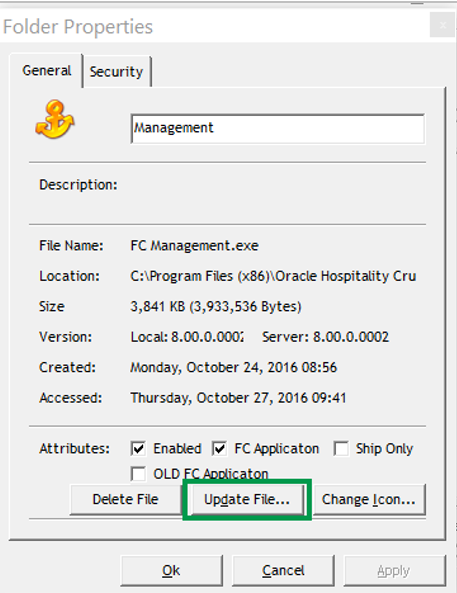Click the Created date Monday, October 24

pyautogui.click(x=233, y=368)
